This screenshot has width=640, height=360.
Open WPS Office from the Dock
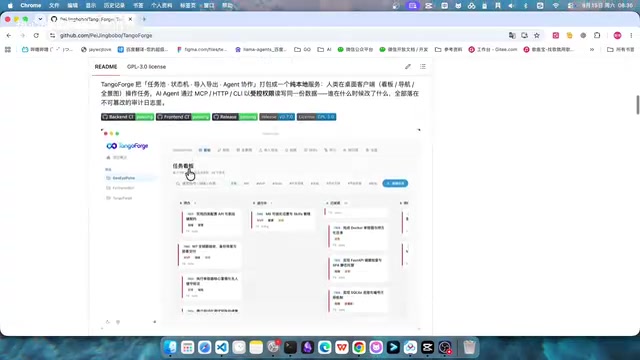coord(342,347)
